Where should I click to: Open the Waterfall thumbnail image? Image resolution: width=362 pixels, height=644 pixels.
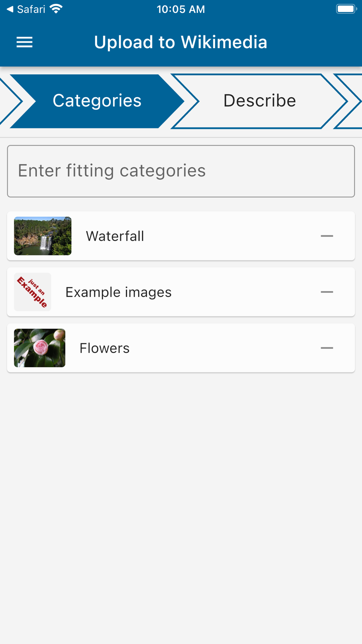click(43, 236)
